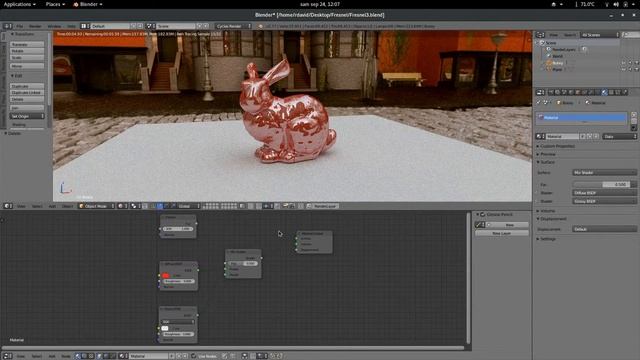The image size is (640, 360).
Task: Open the properties editor type icon
Action: 540,93
